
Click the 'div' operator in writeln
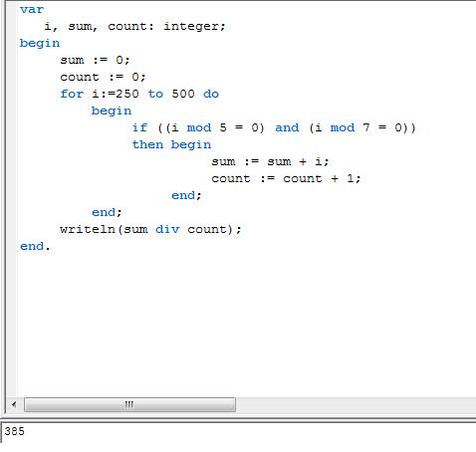coord(167,229)
